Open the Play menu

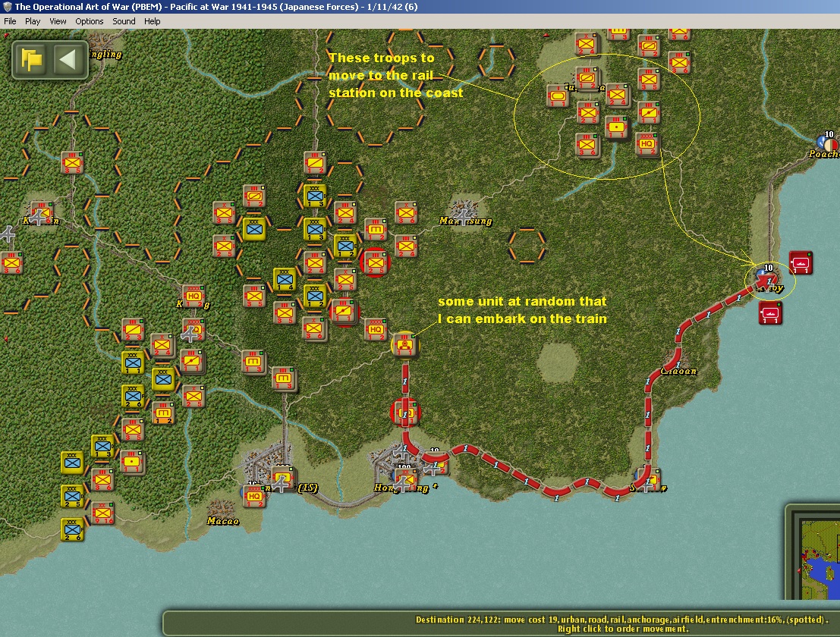(33, 21)
